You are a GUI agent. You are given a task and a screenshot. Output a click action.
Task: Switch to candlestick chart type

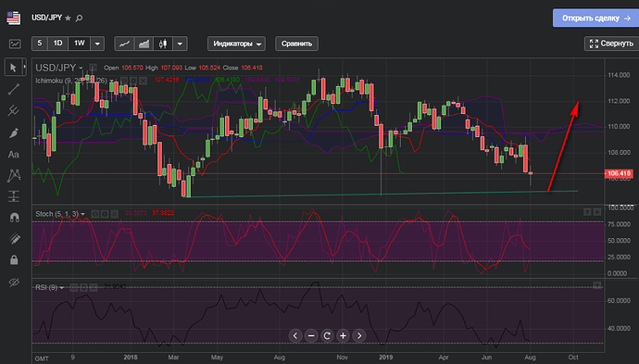click(163, 44)
